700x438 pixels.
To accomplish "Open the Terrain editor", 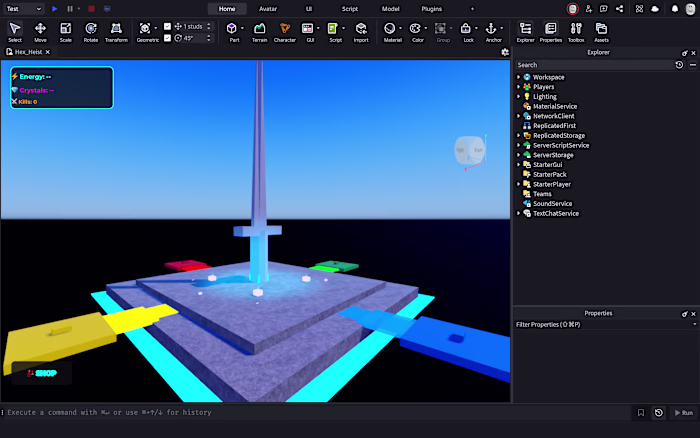I will (x=259, y=32).
